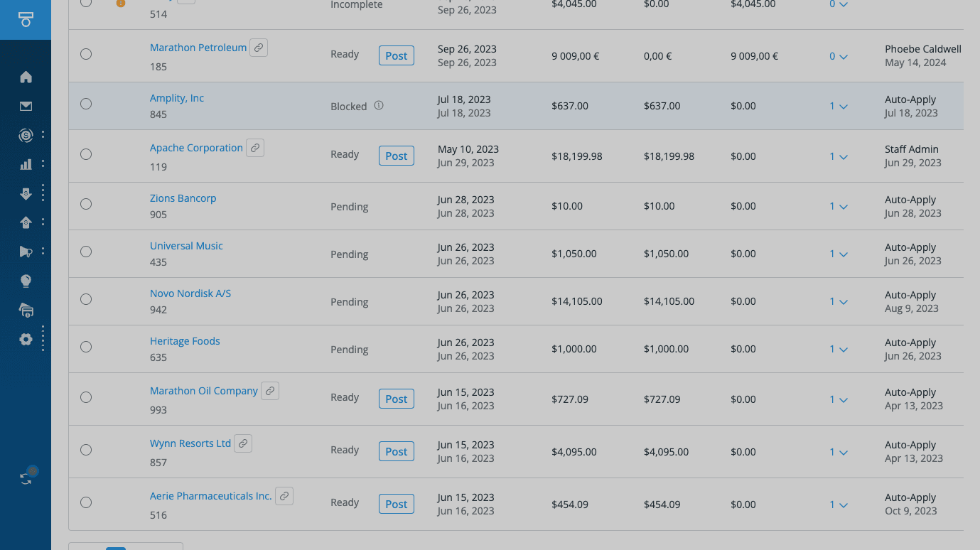
Task: Open the envelope inbox icon in sidebar
Action: 26,107
